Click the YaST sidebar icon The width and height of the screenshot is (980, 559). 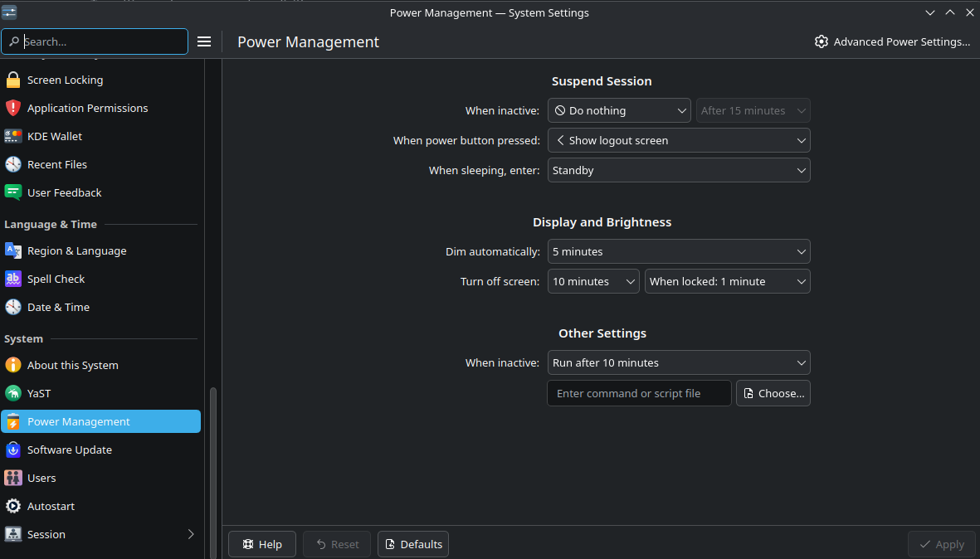[13, 394]
